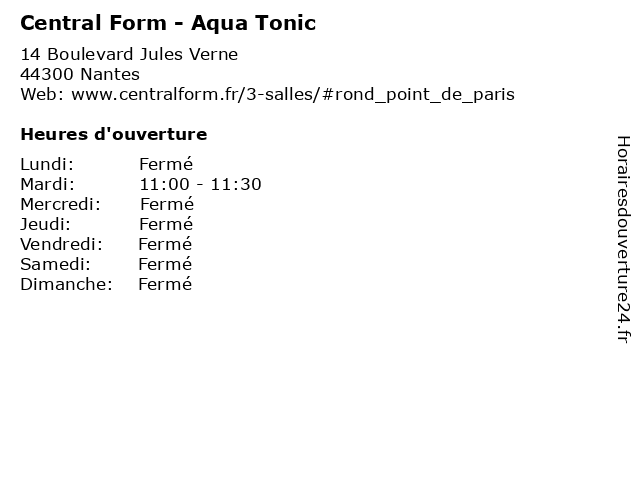This screenshot has height=480, width=640.
Task: Click the Fermé status for Jeudi
Action: point(166,224)
